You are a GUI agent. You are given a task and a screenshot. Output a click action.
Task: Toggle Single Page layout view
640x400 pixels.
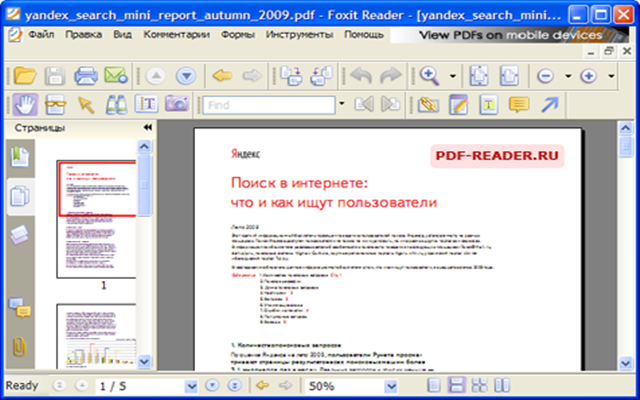point(433,385)
